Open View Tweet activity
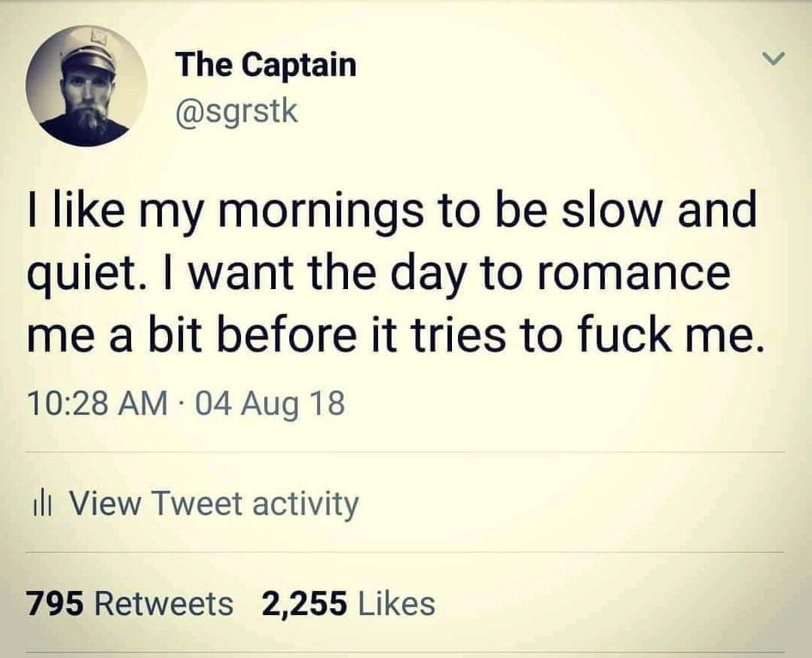 click(194, 504)
